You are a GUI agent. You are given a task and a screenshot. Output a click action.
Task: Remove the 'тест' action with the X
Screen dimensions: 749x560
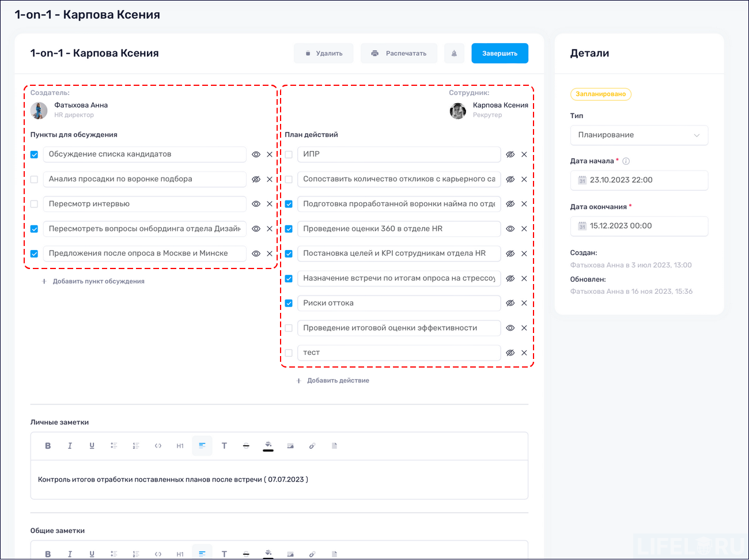tap(524, 352)
